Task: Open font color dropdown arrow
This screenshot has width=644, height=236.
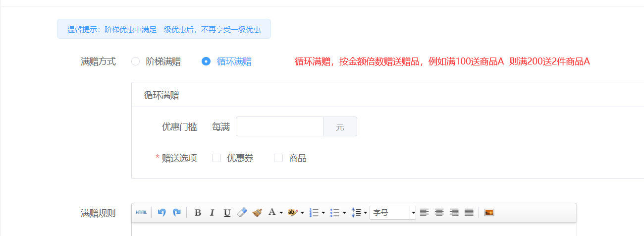Action: click(x=281, y=213)
